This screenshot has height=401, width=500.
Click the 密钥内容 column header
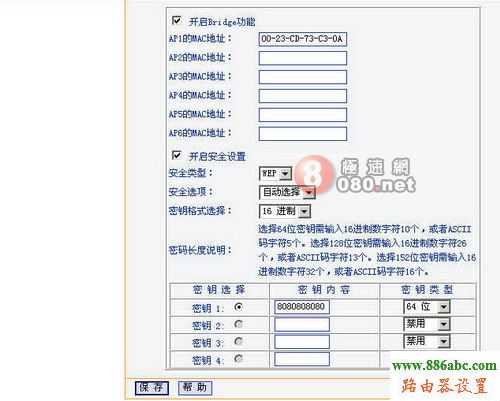324,290
